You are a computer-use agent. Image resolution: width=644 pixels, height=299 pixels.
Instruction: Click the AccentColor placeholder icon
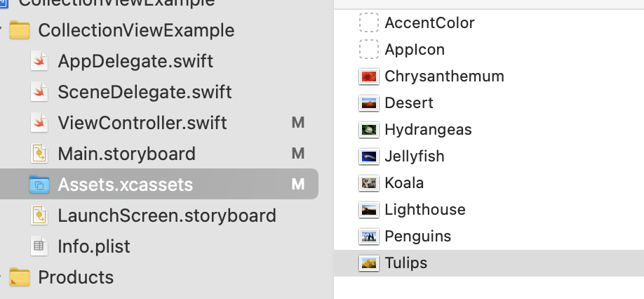point(368,23)
